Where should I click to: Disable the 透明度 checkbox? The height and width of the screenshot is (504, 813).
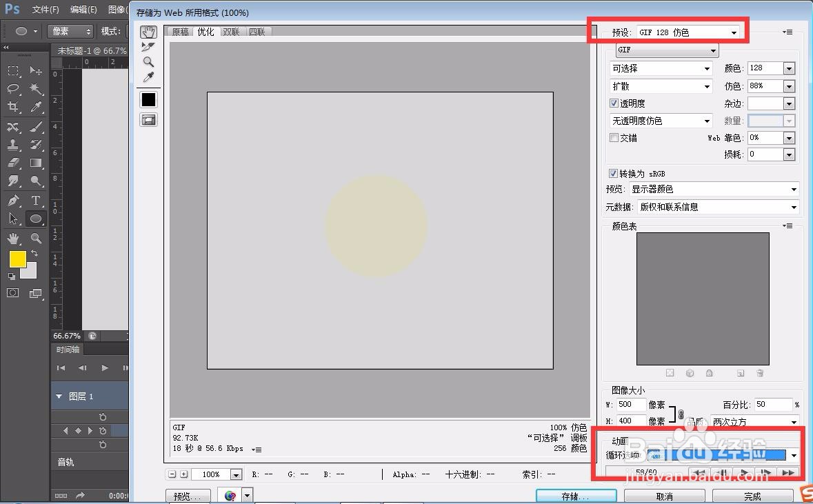click(x=614, y=103)
